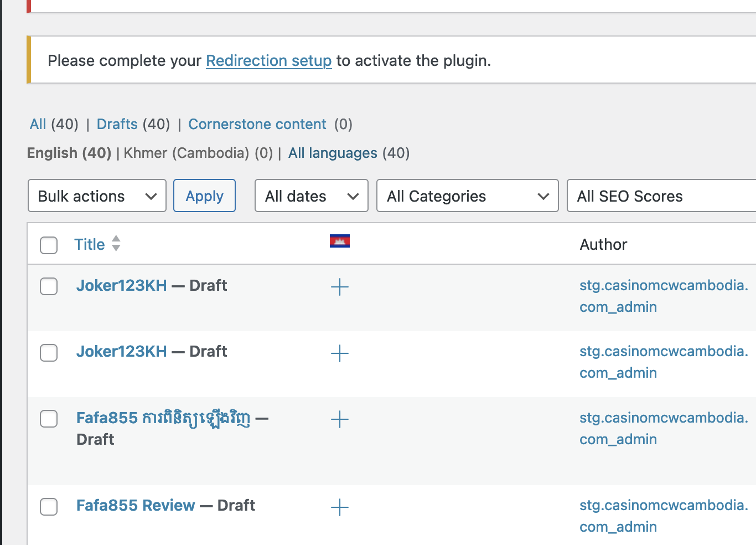Add Khmer translation for Fafa855 Review post
756x545 pixels.
(339, 507)
